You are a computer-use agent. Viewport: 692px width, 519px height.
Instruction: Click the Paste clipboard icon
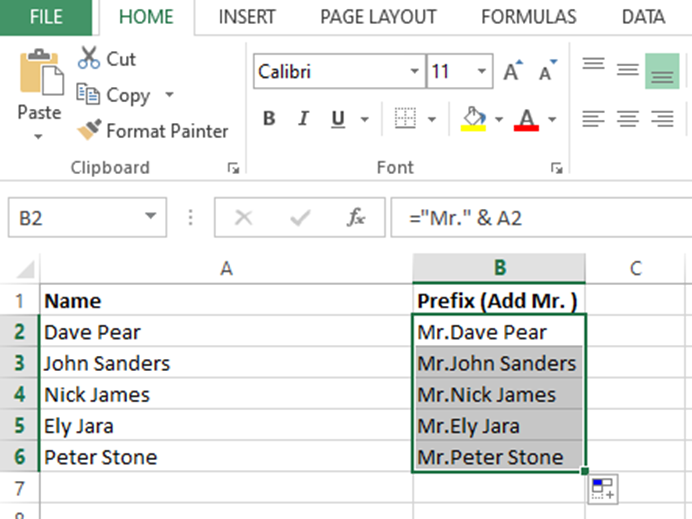[39, 75]
